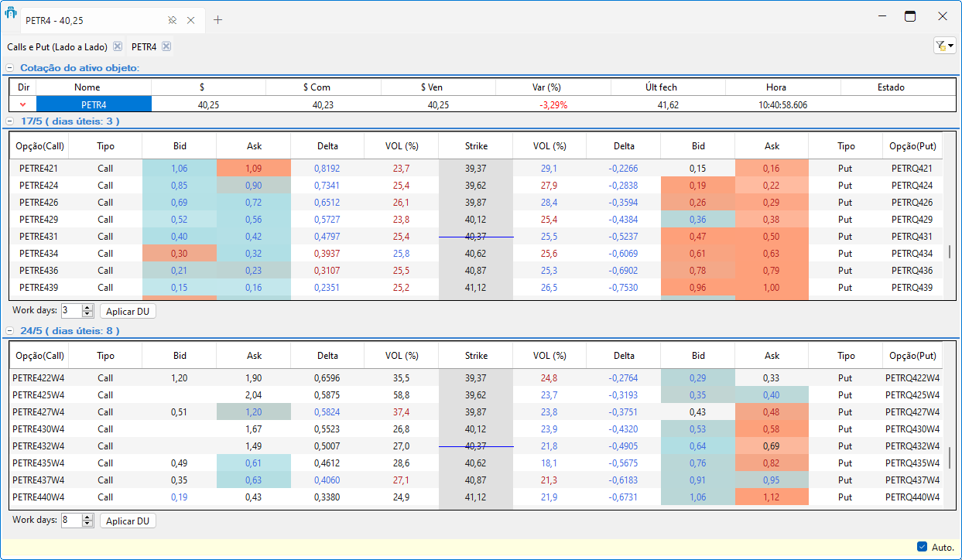Toggle the Auto. checkbox

(x=922, y=547)
